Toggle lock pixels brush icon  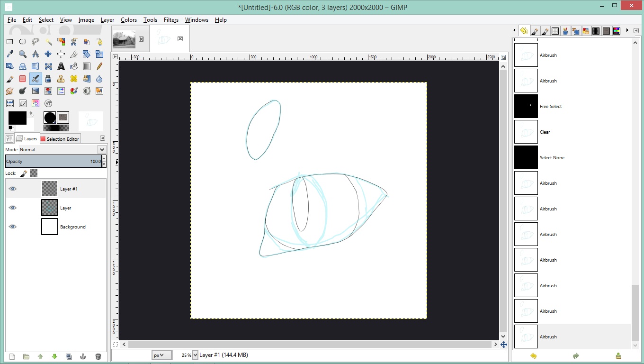pos(24,173)
